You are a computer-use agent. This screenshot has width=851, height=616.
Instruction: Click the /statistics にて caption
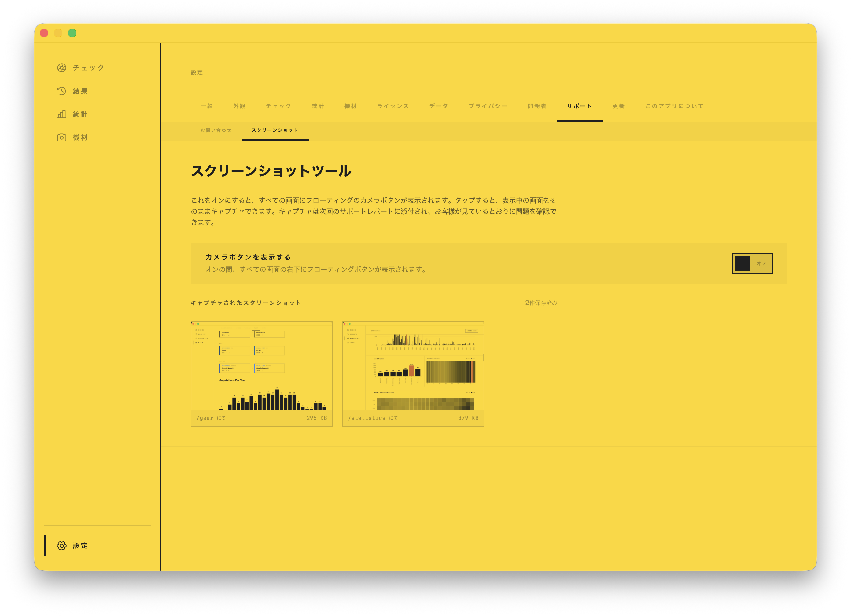point(373,418)
